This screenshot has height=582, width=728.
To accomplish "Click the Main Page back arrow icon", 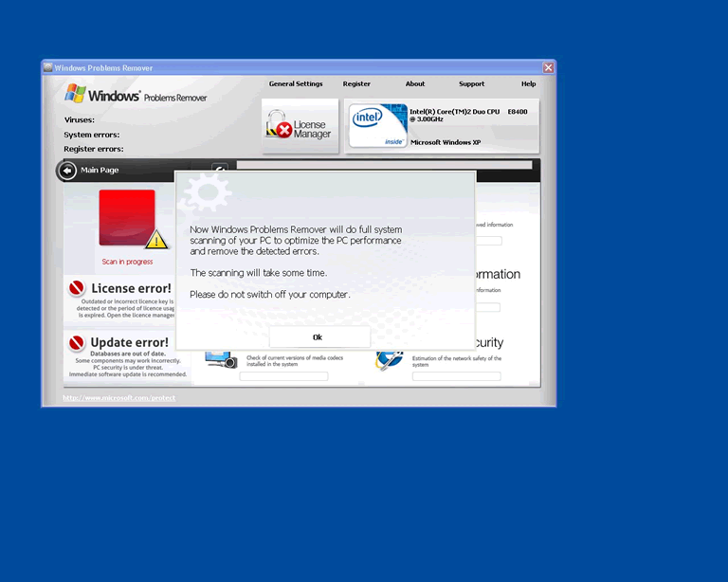I will tap(67, 171).
